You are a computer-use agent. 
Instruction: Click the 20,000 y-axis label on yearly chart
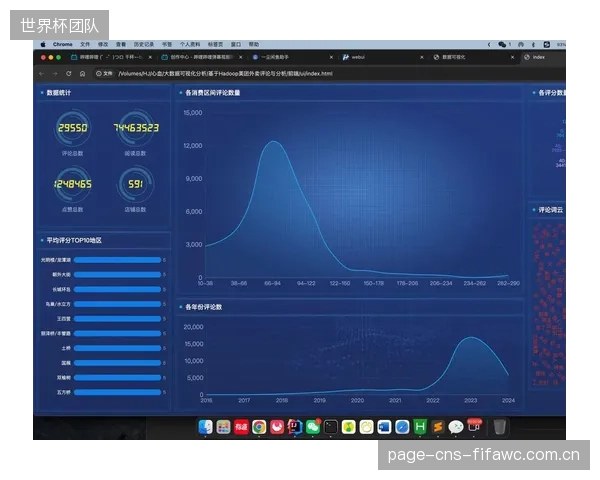click(x=194, y=327)
